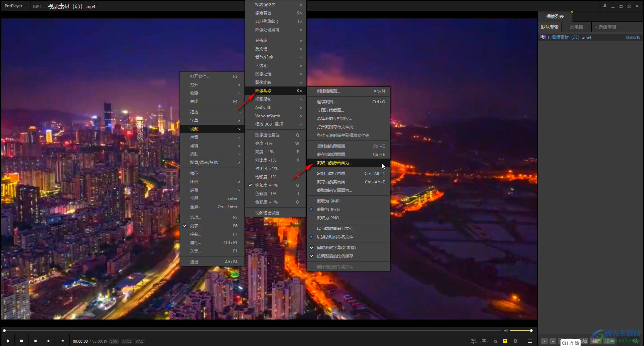
Task: Click the Stop playback icon
Action: pyautogui.click(x=21, y=341)
